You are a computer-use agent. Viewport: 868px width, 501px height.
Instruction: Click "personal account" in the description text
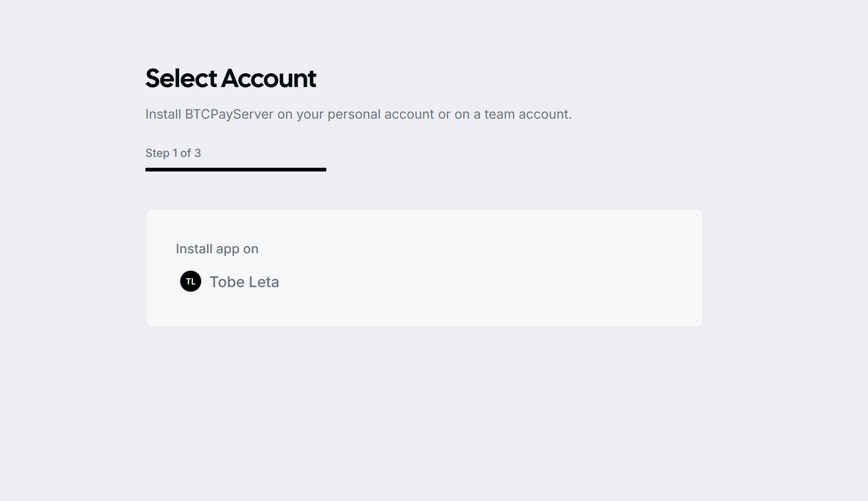tap(381, 114)
